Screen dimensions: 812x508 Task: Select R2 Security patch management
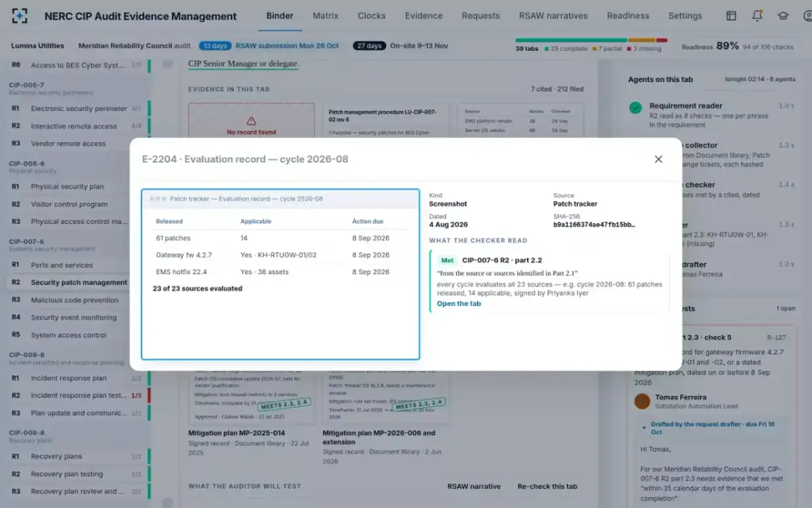pyautogui.click(x=77, y=282)
